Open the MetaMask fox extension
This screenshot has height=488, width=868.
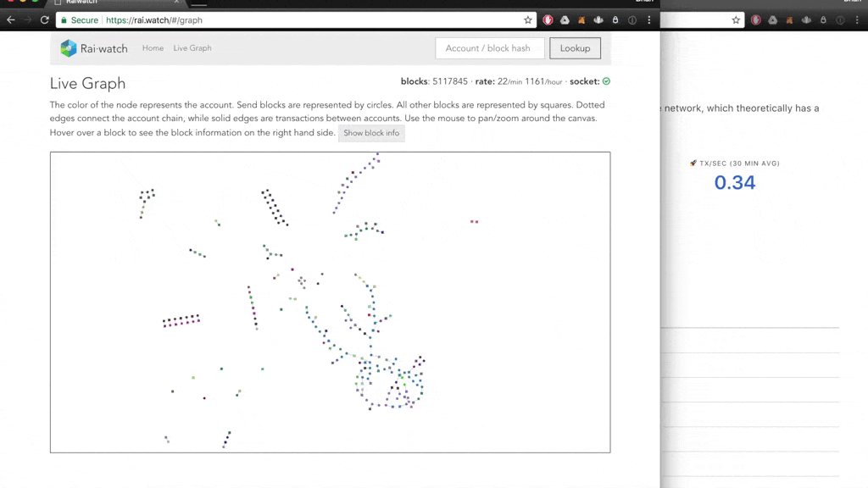581,19
